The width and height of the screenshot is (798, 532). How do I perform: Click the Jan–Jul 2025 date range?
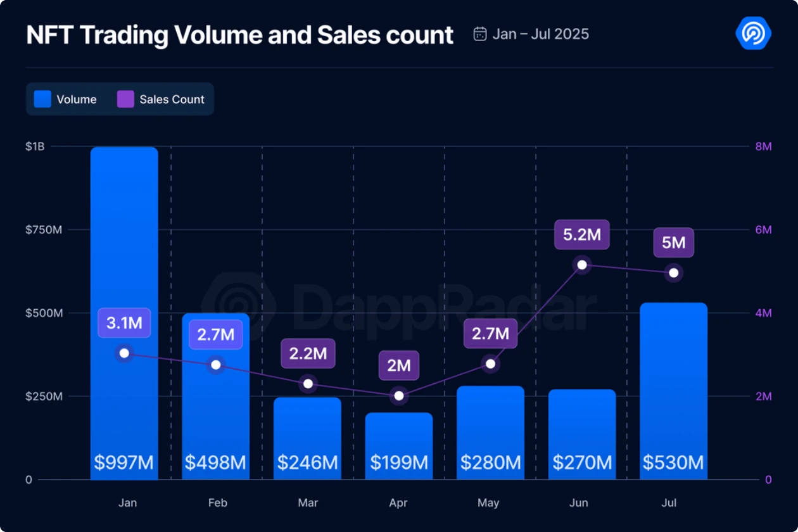pos(540,34)
